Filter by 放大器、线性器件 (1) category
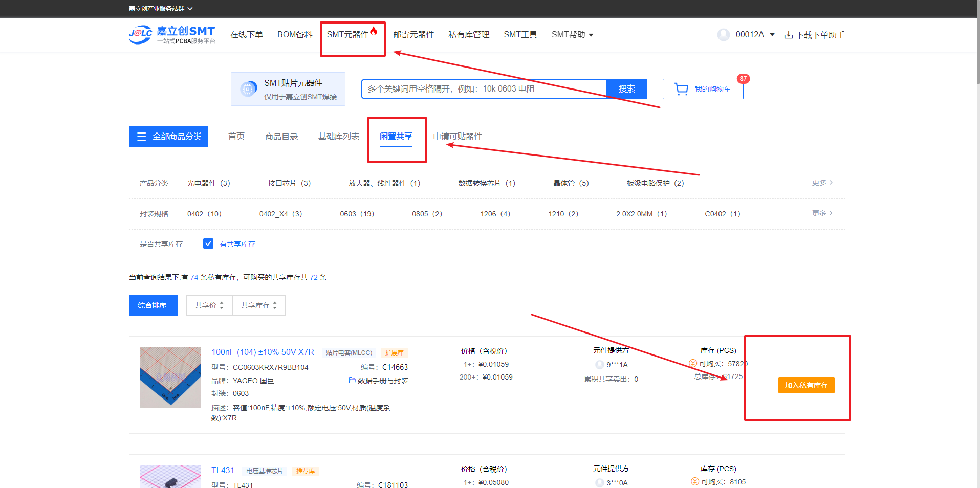Viewport: 980px width, 488px height. pyautogui.click(x=385, y=183)
